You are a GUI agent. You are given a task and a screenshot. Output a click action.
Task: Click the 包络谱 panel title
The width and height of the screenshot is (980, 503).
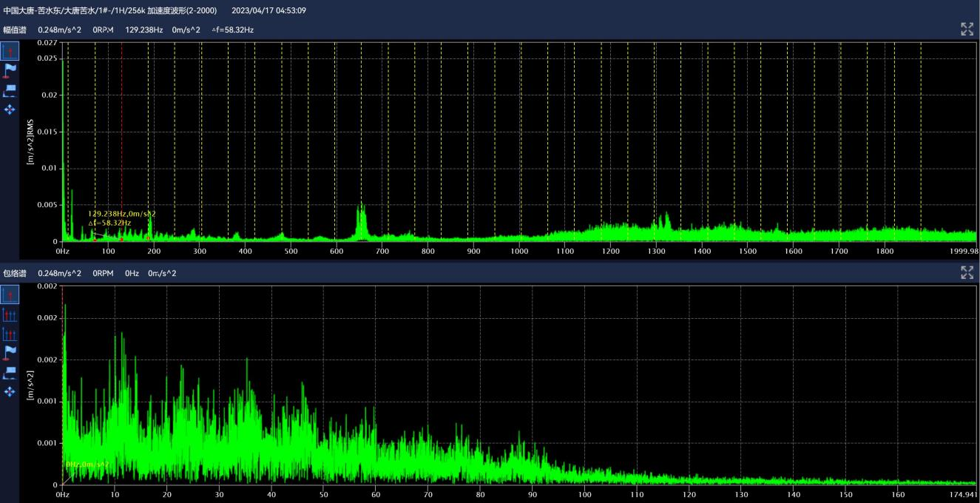pos(15,274)
